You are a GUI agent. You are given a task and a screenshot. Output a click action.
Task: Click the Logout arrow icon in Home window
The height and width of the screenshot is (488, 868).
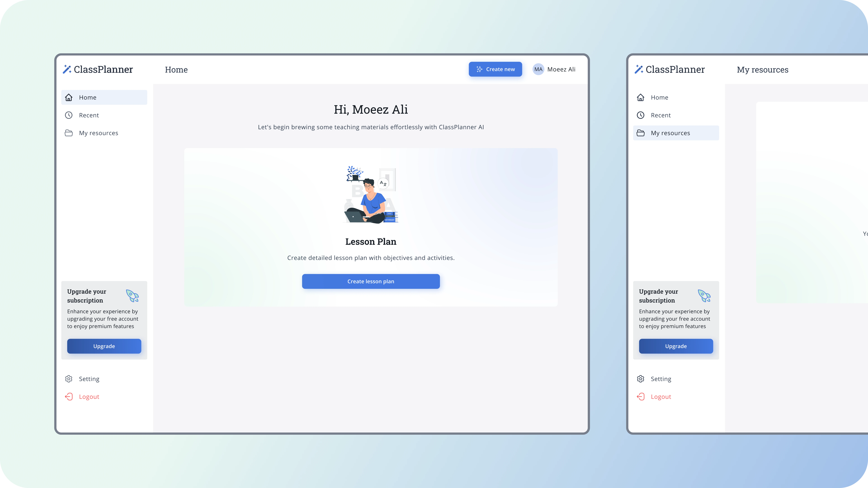[x=69, y=397]
